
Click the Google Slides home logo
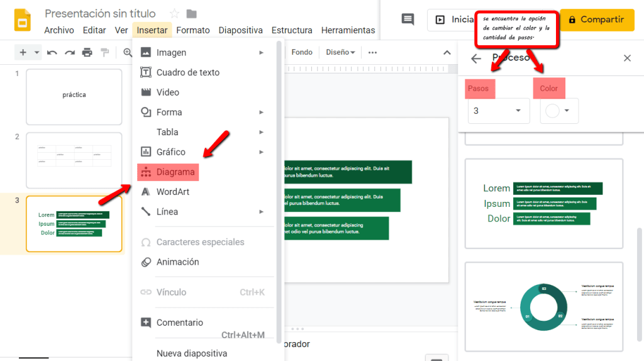(23, 20)
